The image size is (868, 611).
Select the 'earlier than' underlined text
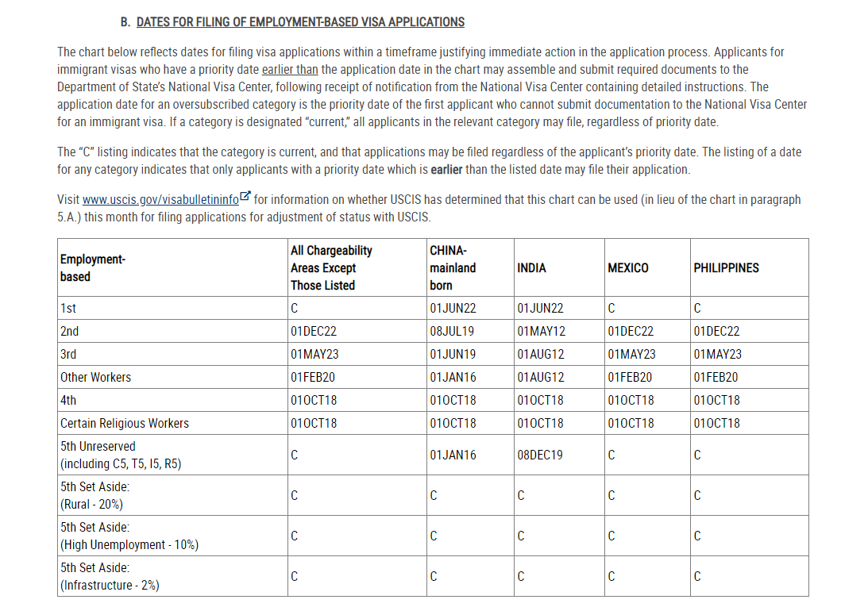pos(290,70)
